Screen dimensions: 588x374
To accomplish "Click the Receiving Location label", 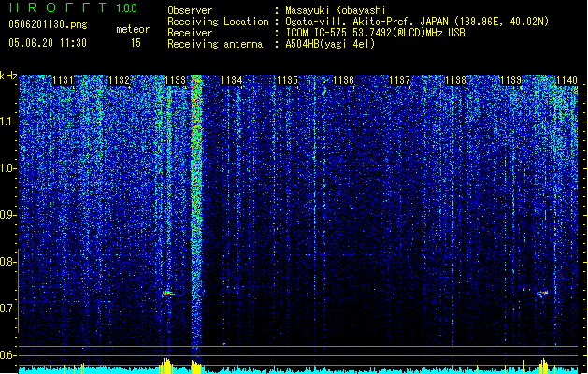I will (218, 22).
